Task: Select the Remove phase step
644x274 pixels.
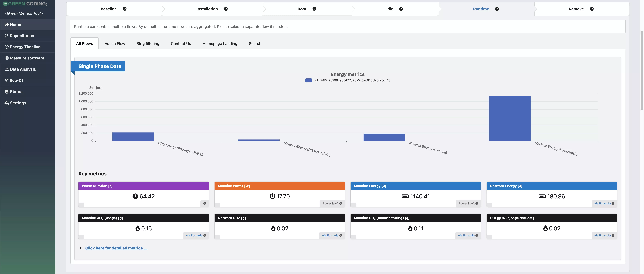Action: [x=576, y=9]
